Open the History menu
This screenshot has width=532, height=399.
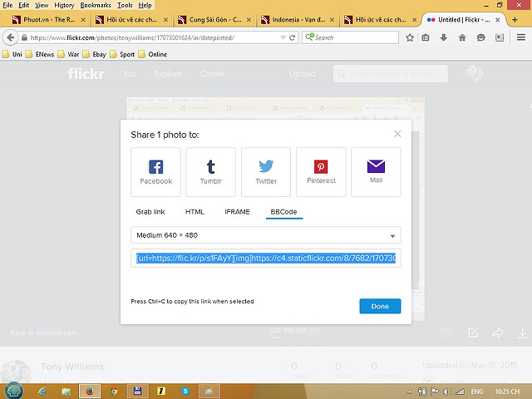point(64,5)
